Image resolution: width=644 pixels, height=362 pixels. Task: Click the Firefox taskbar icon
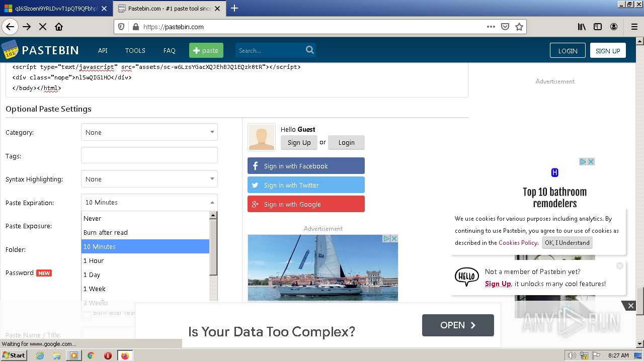pos(125,355)
